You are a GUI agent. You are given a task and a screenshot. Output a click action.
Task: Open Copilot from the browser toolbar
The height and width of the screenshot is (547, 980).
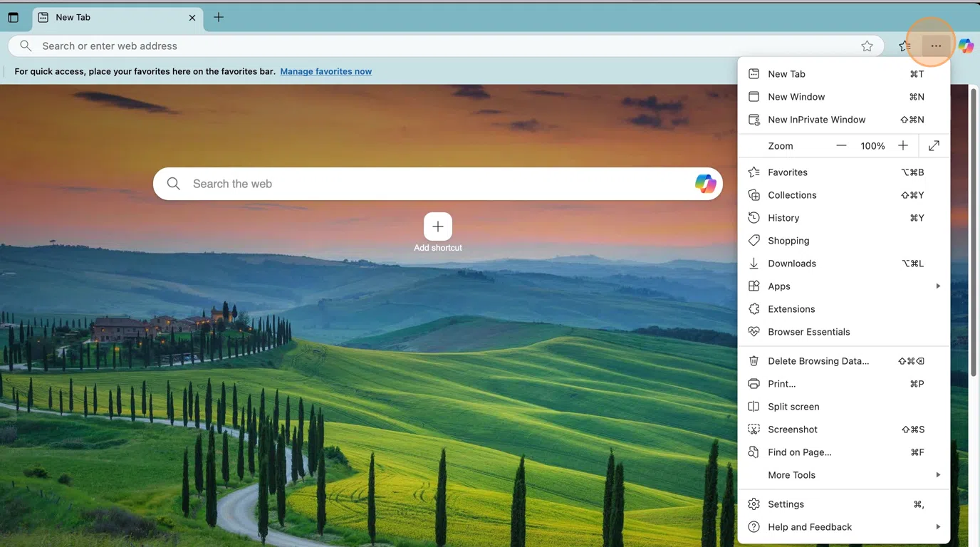click(x=966, y=46)
